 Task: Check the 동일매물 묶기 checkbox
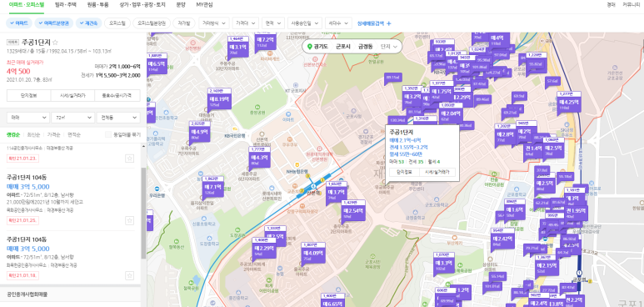108,134
